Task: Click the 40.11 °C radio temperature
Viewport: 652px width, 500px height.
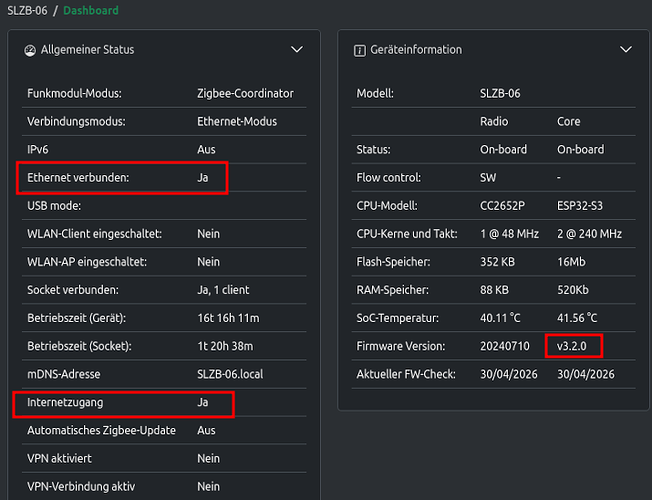Action: coord(500,318)
